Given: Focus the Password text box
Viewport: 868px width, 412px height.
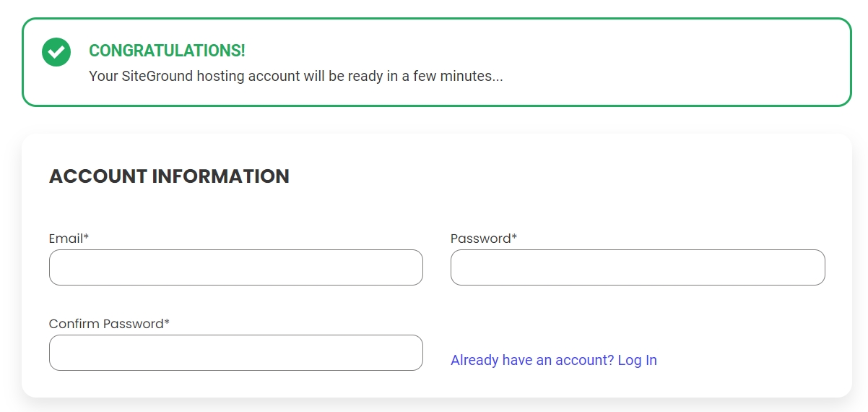Looking at the screenshot, I should pos(637,267).
